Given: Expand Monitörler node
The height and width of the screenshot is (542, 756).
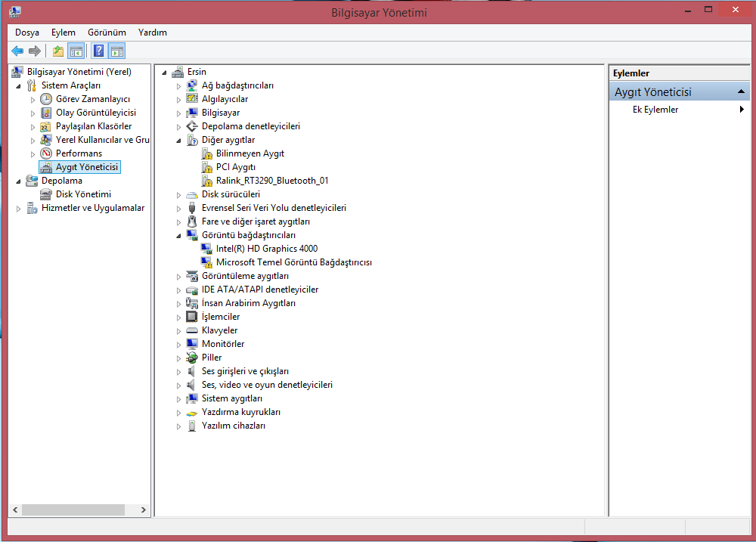Looking at the screenshot, I should (178, 345).
